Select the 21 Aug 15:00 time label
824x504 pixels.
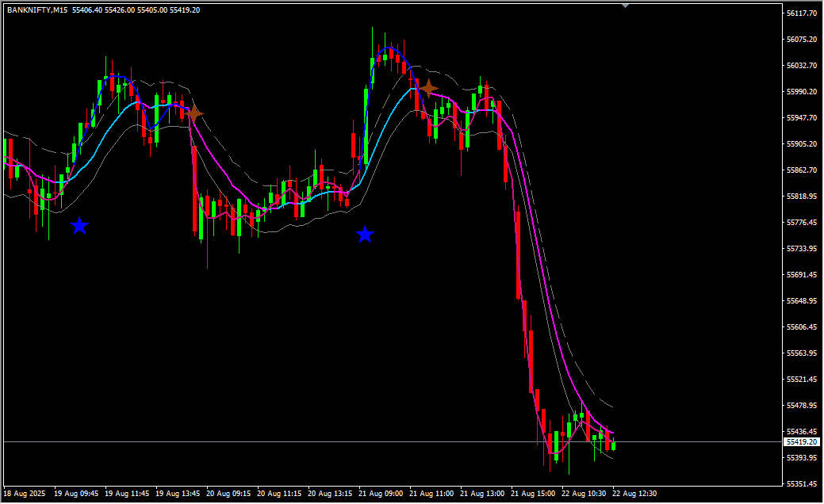[x=533, y=493]
